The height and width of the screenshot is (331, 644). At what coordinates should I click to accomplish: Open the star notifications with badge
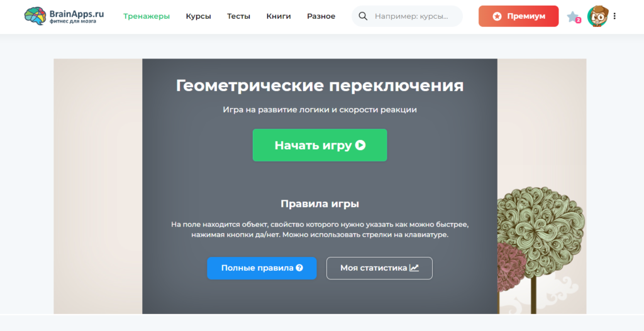[x=573, y=17]
